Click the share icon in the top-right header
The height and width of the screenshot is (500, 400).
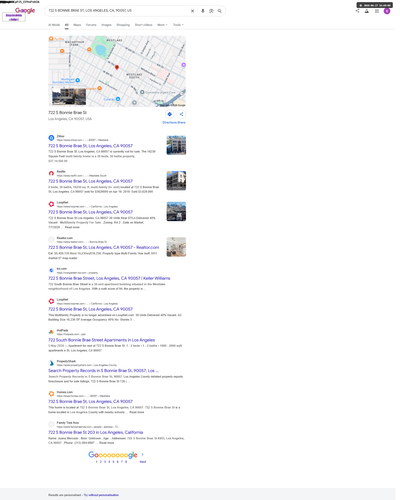(x=357, y=11)
